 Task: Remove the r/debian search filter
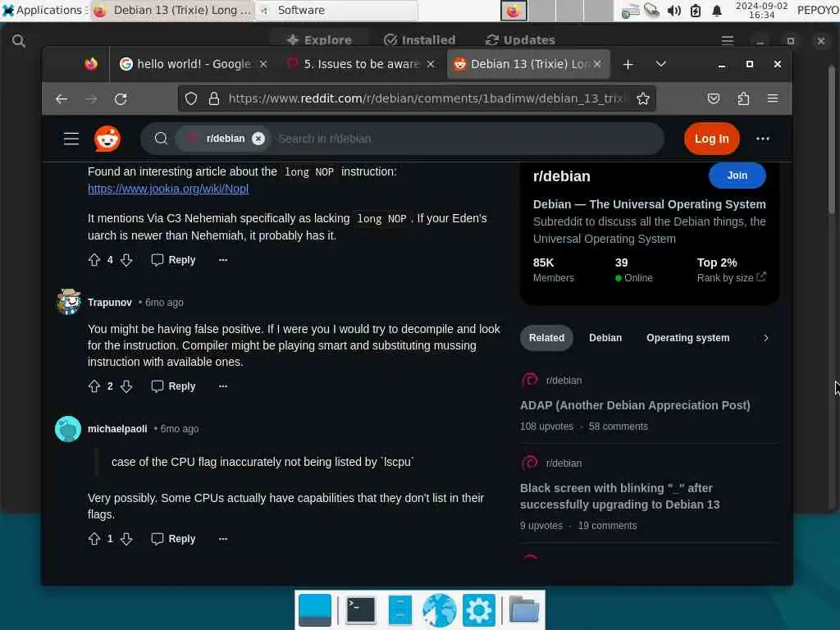[x=258, y=139]
